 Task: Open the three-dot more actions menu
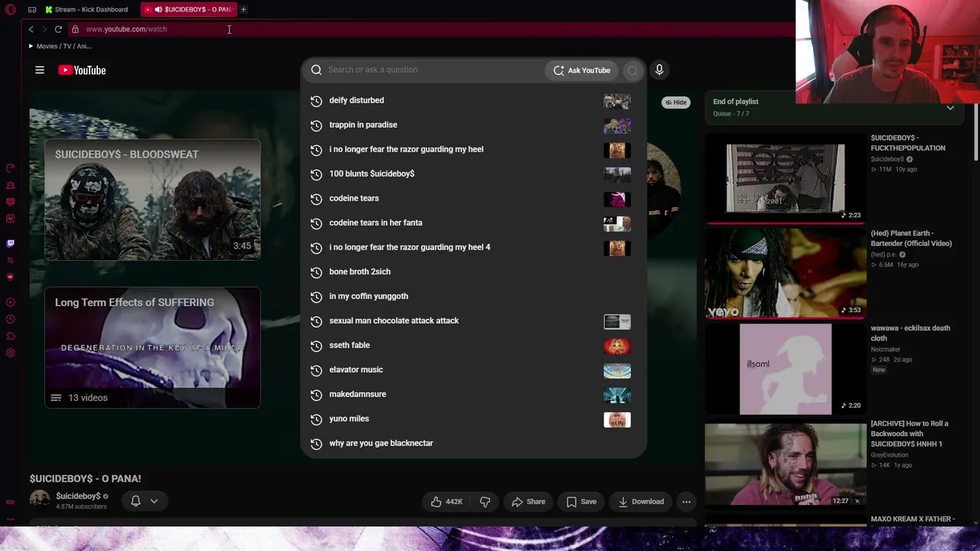(x=686, y=501)
